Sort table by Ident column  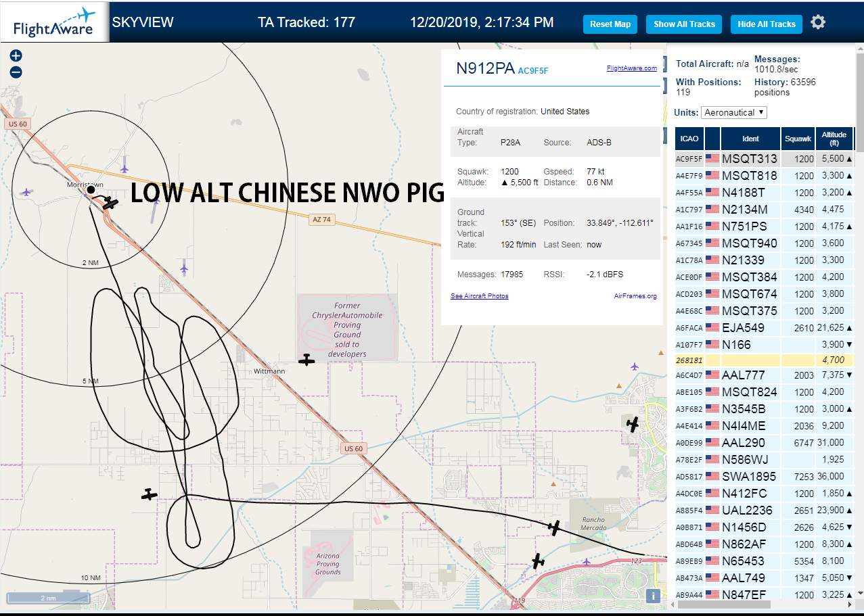[750, 139]
